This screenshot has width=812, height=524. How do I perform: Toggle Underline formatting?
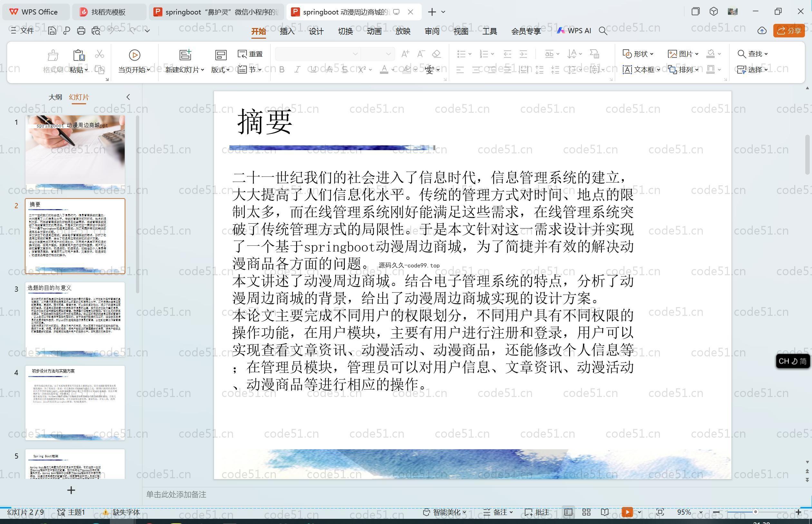[x=313, y=70]
